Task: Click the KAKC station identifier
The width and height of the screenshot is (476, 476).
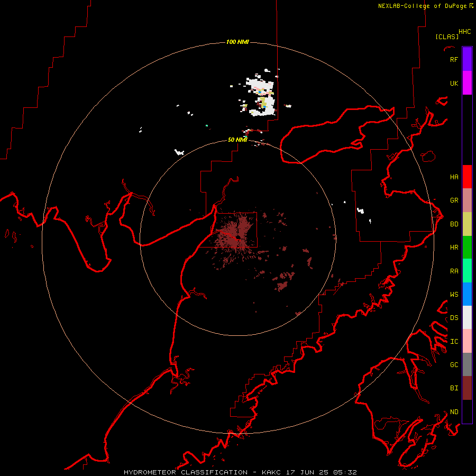Action: point(271,472)
